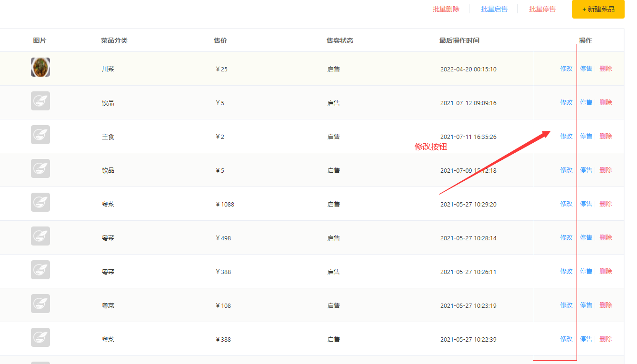
Task: Click the 批量启售 batch enable action
Action: tap(494, 9)
